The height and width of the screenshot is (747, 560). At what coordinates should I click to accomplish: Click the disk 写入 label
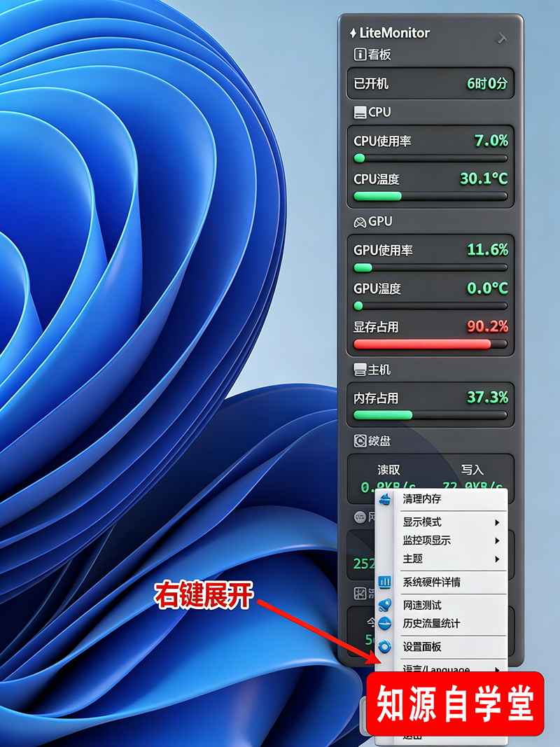coord(472,470)
